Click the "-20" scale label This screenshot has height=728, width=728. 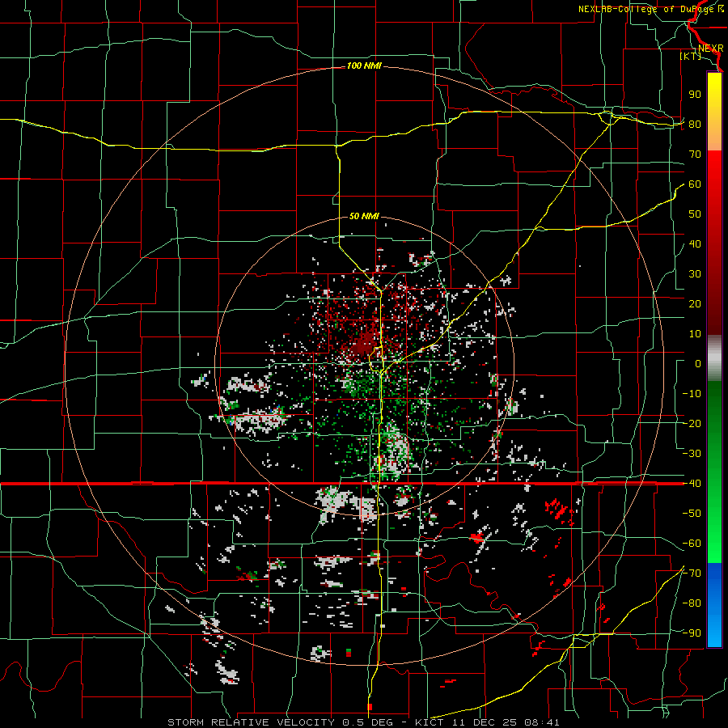pos(692,423)
